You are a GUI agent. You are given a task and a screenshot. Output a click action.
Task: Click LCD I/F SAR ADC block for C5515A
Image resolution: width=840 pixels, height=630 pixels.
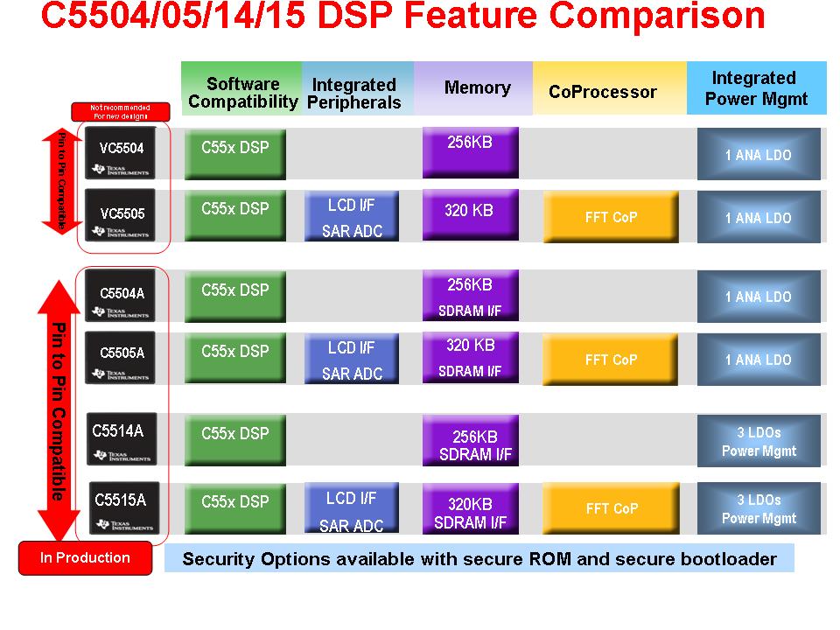pos(352,507)
